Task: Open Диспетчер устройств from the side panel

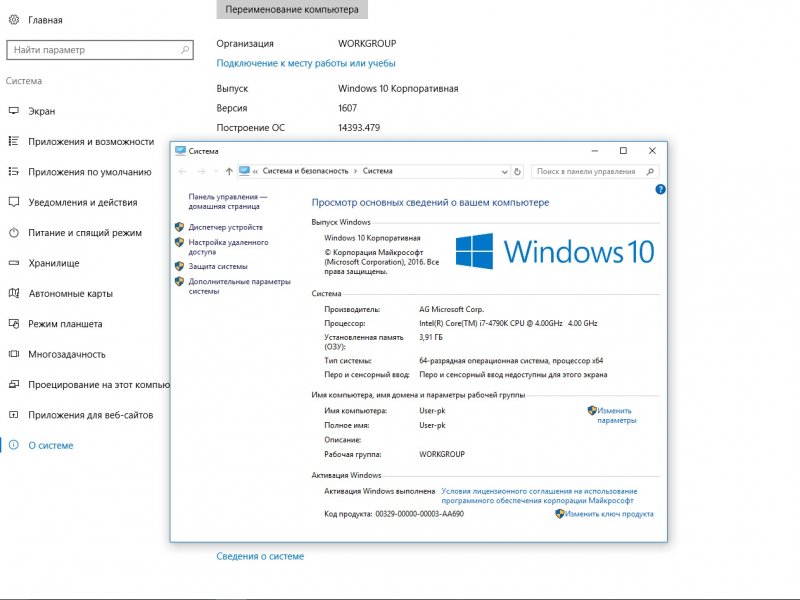Action: pyautogui.click(x=226, y=227)
